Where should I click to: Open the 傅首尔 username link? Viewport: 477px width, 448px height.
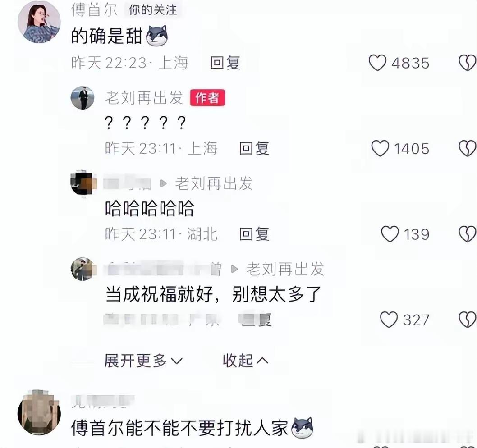[x=94, y=10]
